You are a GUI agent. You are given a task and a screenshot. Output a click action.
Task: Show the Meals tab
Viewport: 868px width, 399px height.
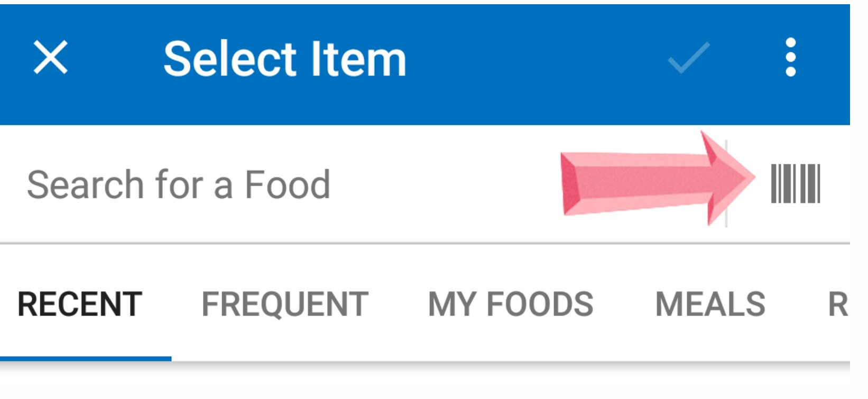point(710,304)
